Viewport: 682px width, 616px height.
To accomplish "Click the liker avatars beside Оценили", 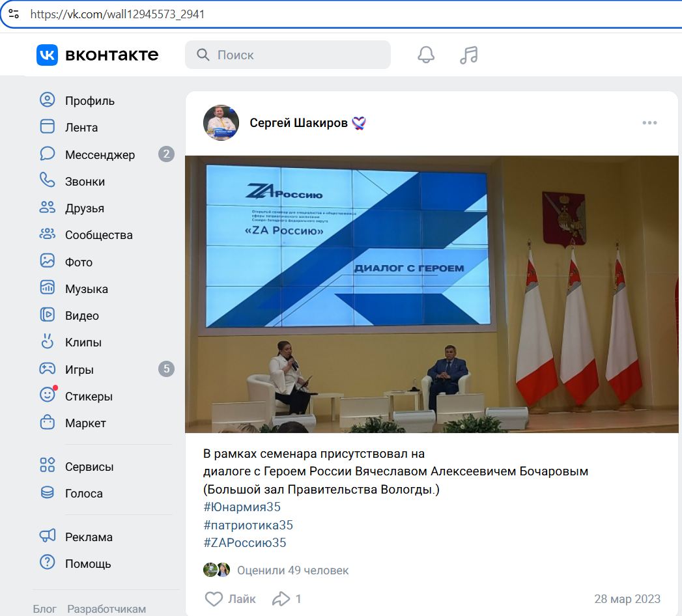I will point(217,570).
